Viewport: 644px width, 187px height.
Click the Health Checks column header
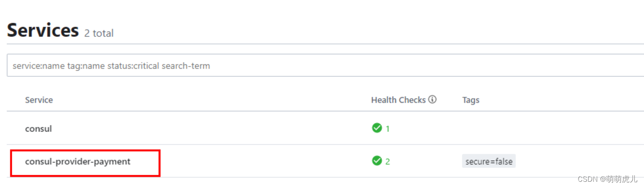398,100
